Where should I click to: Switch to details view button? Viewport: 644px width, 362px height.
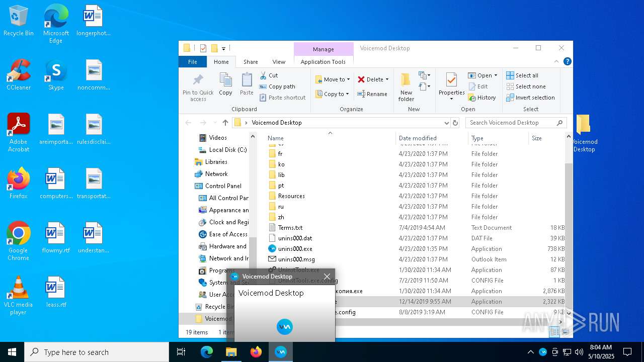[554, 332]
